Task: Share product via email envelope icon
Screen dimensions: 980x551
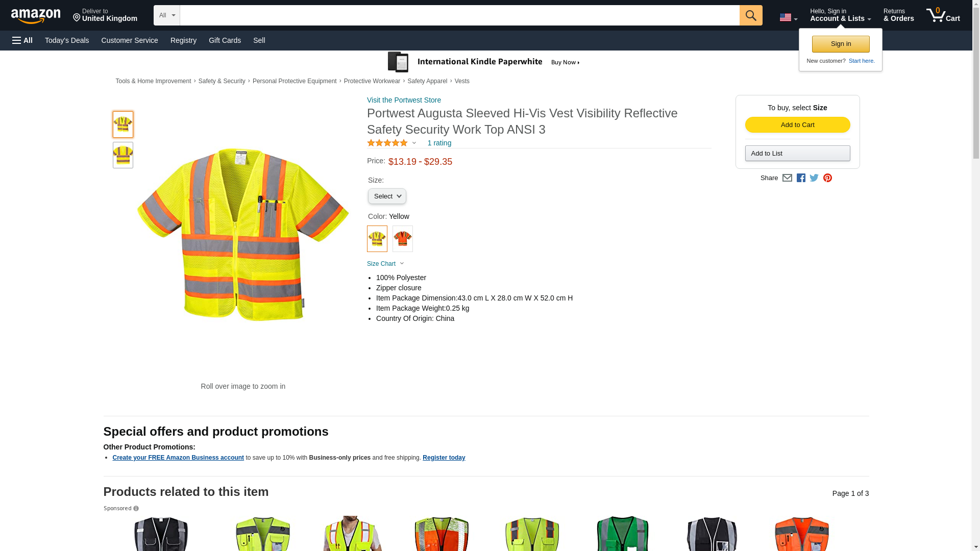Action: (x=787, y=178)
